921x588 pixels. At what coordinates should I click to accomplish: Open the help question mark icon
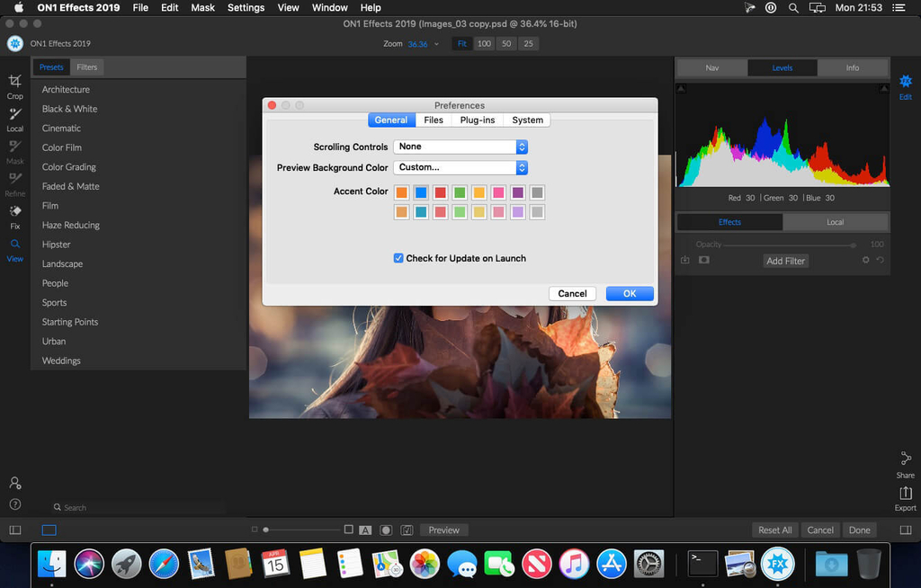click(x=14, y=504)
